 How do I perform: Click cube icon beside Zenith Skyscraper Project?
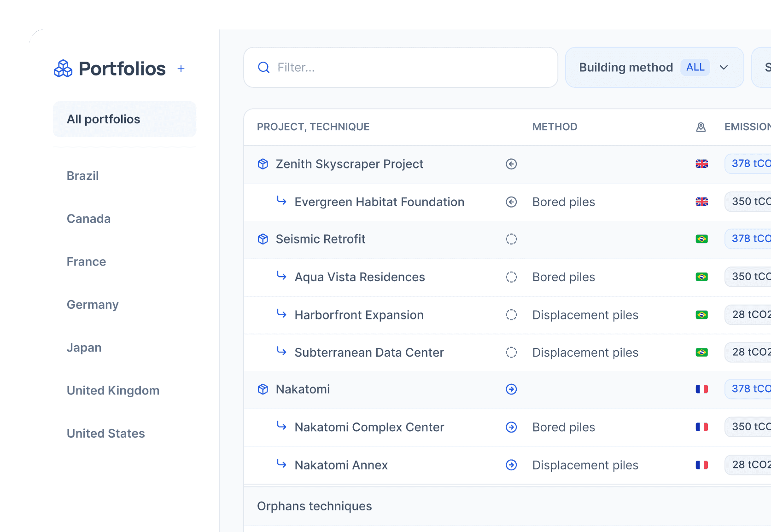263,164
